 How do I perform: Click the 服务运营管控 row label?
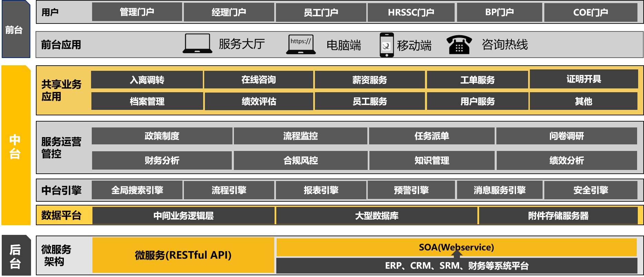61,147
